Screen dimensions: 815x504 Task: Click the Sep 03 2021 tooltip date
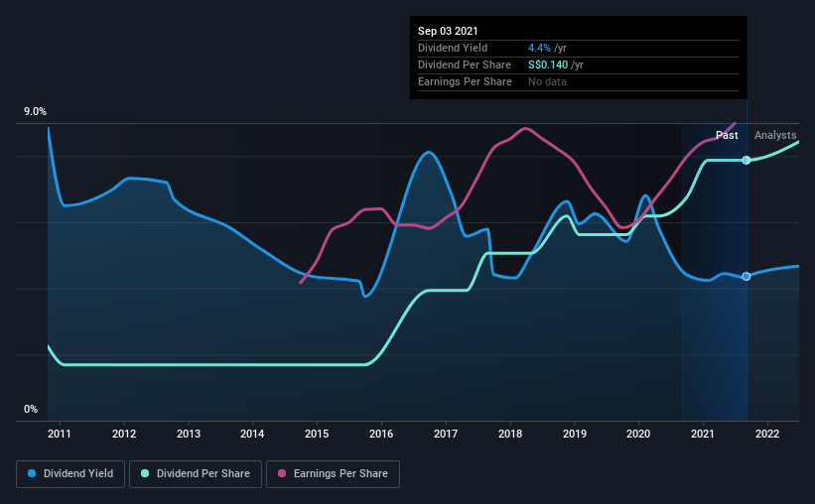[448, 31]
